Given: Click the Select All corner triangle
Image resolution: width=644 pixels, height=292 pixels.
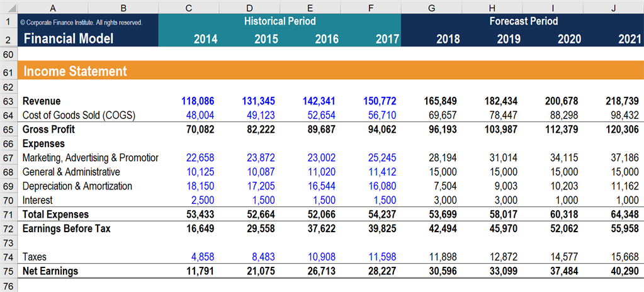Looking at the screenshot, I should (x=9, y=8).
